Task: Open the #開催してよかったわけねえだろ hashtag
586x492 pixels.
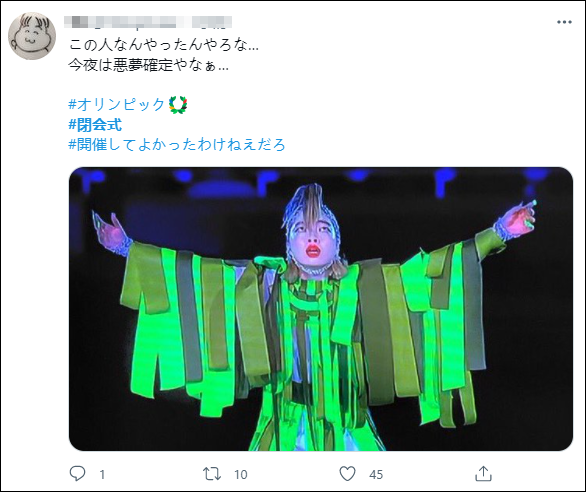Action: coord(177,144)
